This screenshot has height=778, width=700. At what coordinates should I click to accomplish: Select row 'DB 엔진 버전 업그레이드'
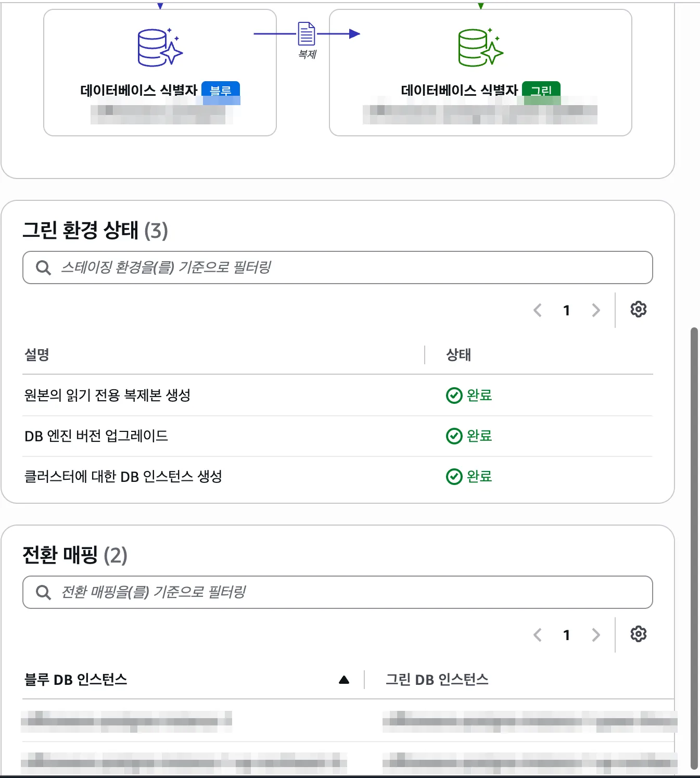click(x=338, y=436)
